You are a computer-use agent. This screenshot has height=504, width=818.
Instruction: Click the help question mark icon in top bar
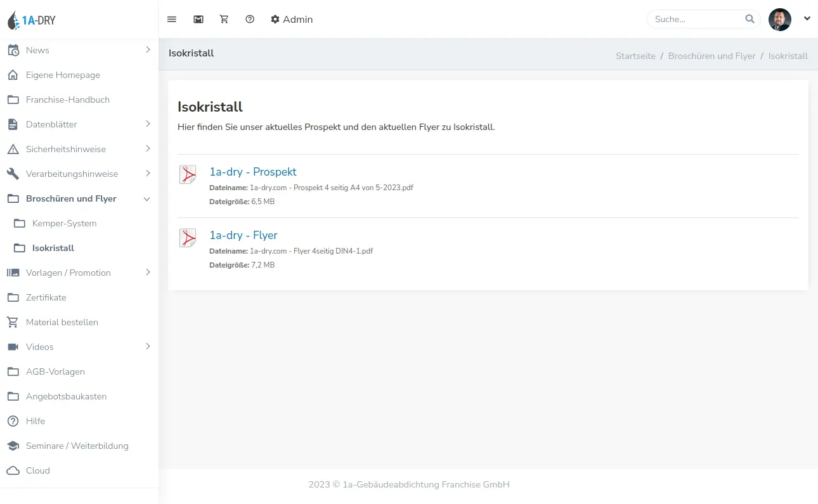point(250,19)
